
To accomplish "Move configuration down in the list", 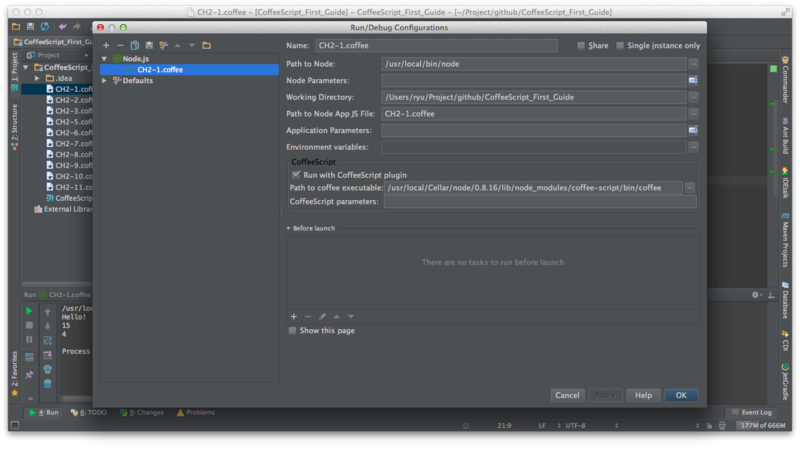I will pyautogui.click(x=192, y=45).
